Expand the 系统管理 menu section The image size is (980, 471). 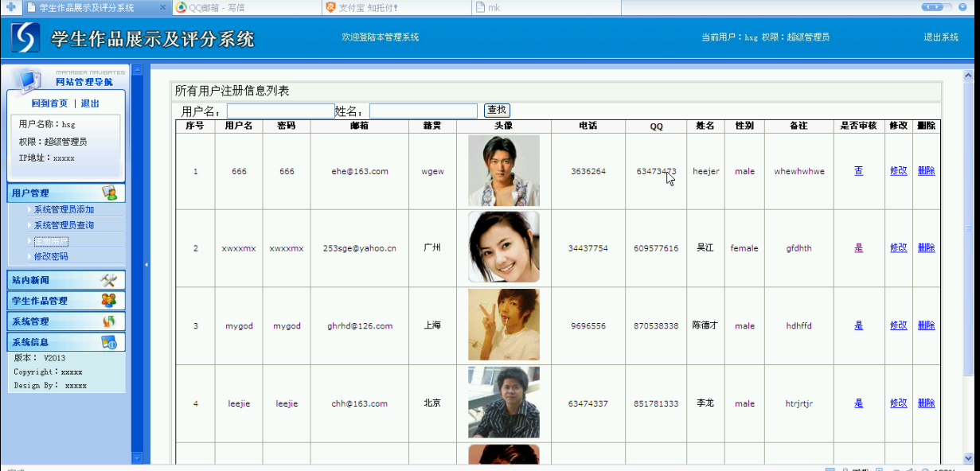point(66,321)
